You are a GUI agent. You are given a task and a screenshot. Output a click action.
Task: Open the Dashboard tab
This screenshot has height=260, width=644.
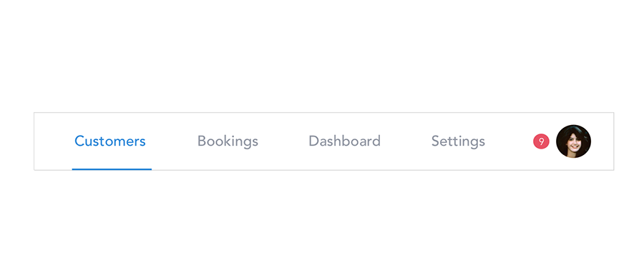(x=344, y=141)
